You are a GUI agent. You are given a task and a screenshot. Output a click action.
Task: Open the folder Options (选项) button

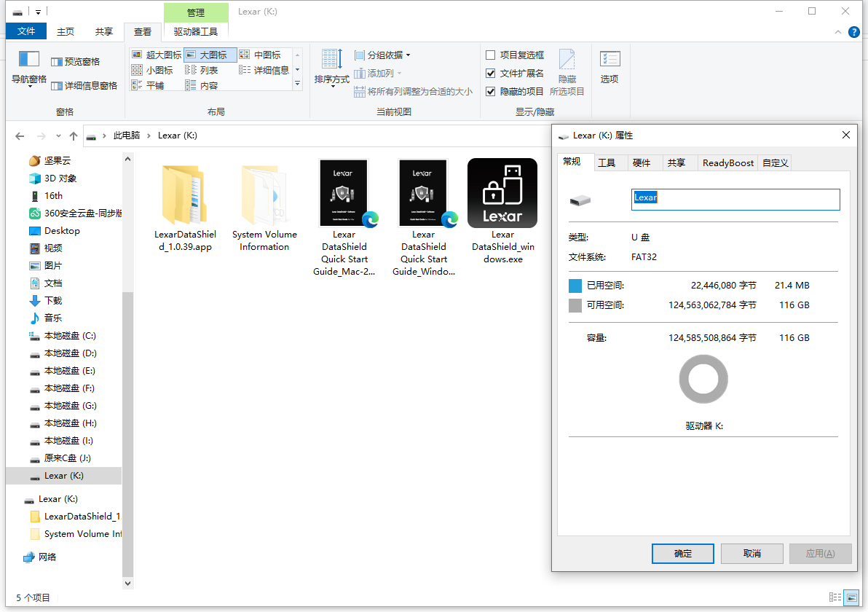(609, 66)
